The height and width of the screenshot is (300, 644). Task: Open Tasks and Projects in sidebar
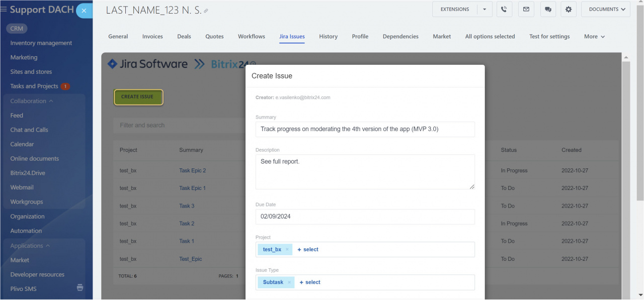click(x=34, y=86)
